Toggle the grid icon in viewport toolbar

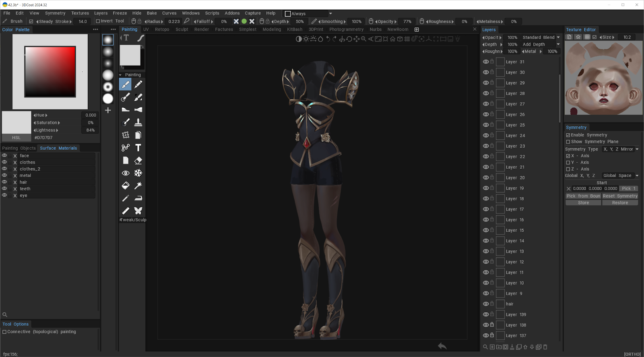407,39
